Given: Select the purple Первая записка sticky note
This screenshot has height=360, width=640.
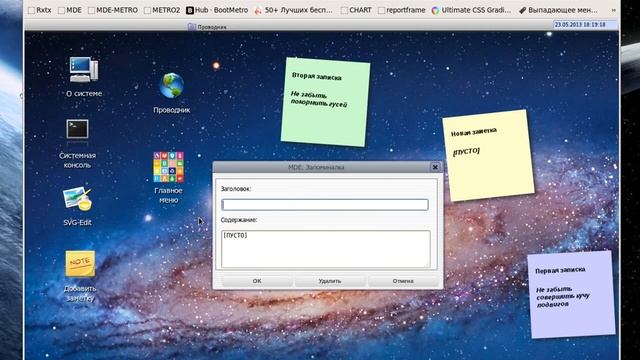Looking at the screenshot, I should pos(571,294).
